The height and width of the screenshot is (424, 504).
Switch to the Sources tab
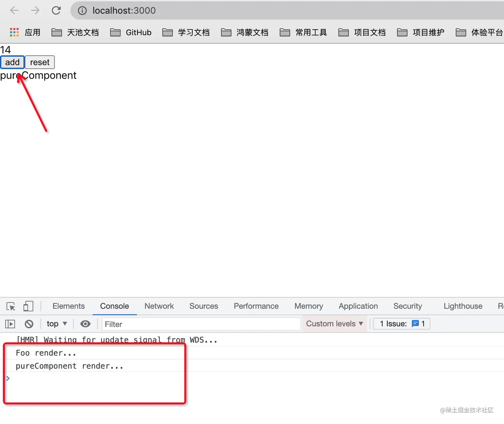coord(204,306)
